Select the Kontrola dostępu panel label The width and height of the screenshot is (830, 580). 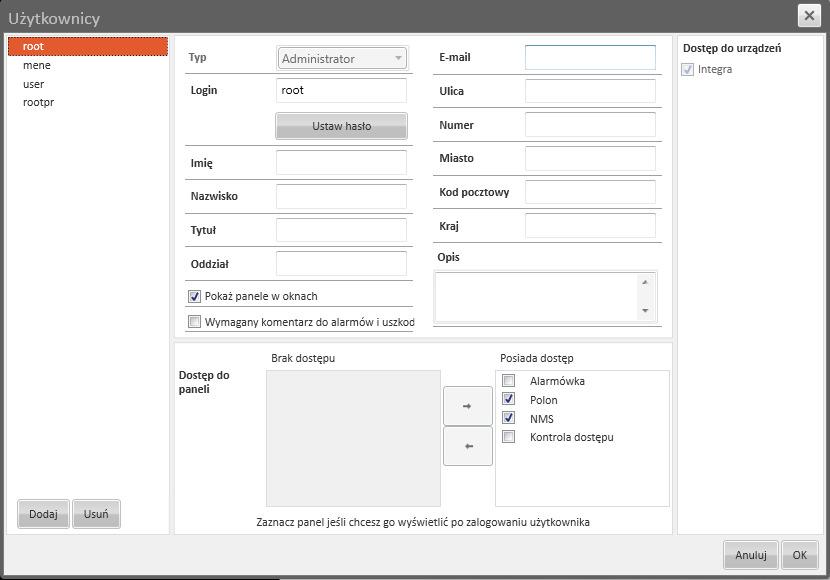[572, 437]
